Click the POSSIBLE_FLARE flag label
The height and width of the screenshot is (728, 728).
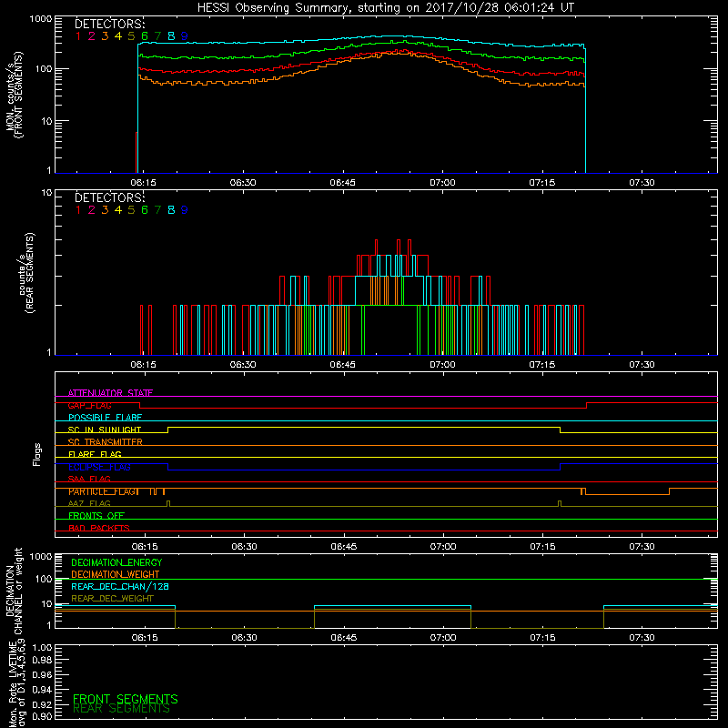[105, 418]
